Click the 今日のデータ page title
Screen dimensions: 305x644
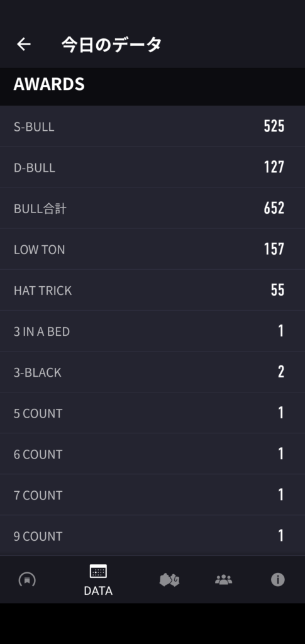(111, 45)
